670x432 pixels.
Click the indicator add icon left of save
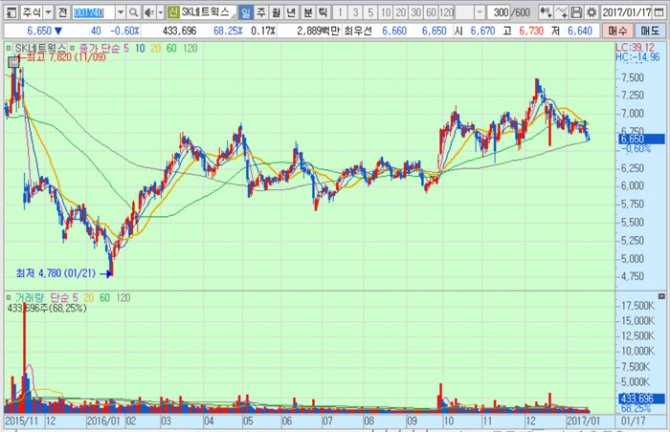547,11
